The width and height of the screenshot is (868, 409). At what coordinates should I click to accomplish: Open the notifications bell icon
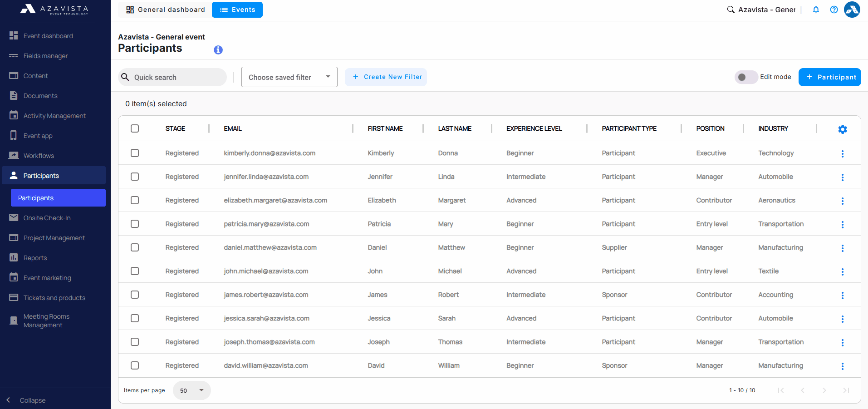816,10
